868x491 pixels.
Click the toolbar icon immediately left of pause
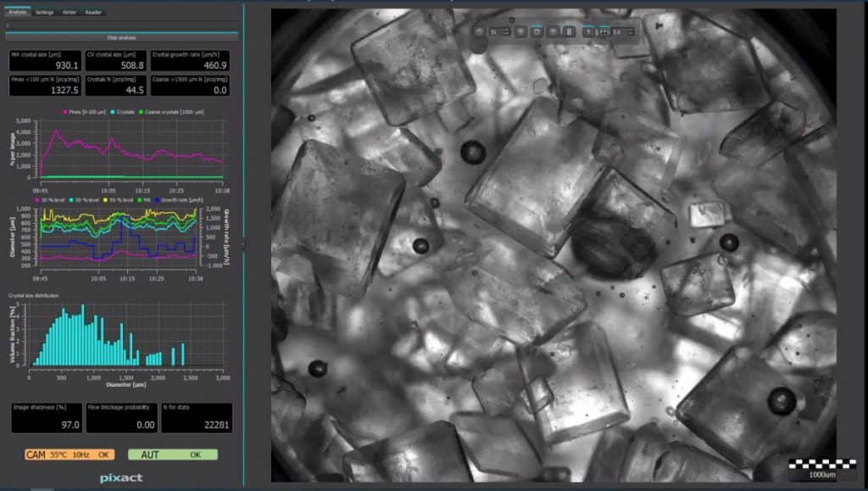(553, 31)
